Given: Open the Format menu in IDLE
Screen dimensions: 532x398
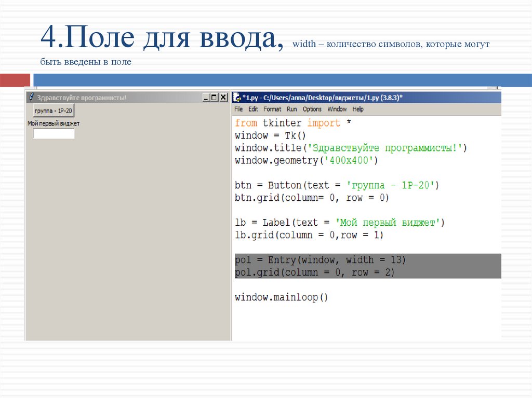Looking at the screenshot, I should click(x=272, y=109).
